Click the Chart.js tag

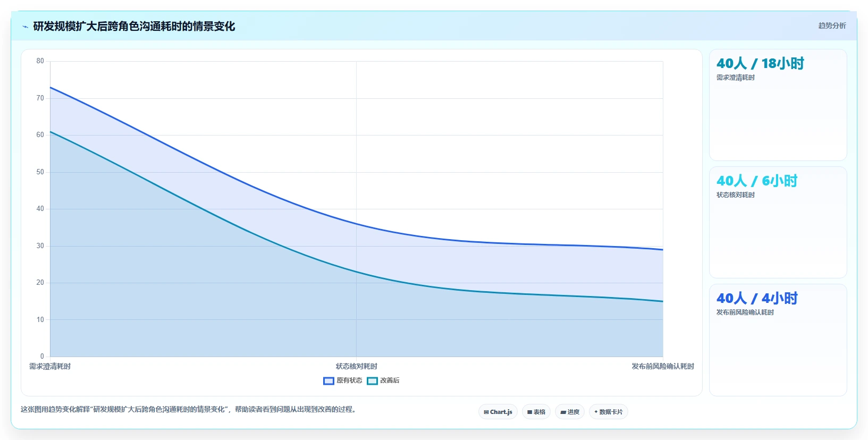498,412
